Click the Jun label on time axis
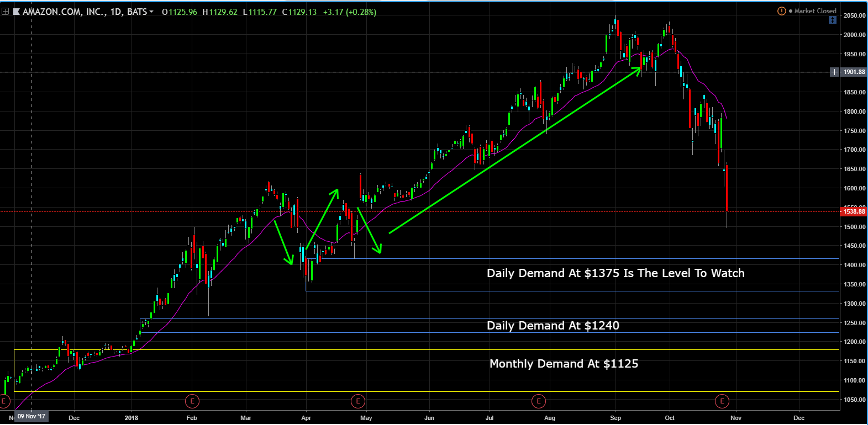868x425 pixels. coord(429,418)
